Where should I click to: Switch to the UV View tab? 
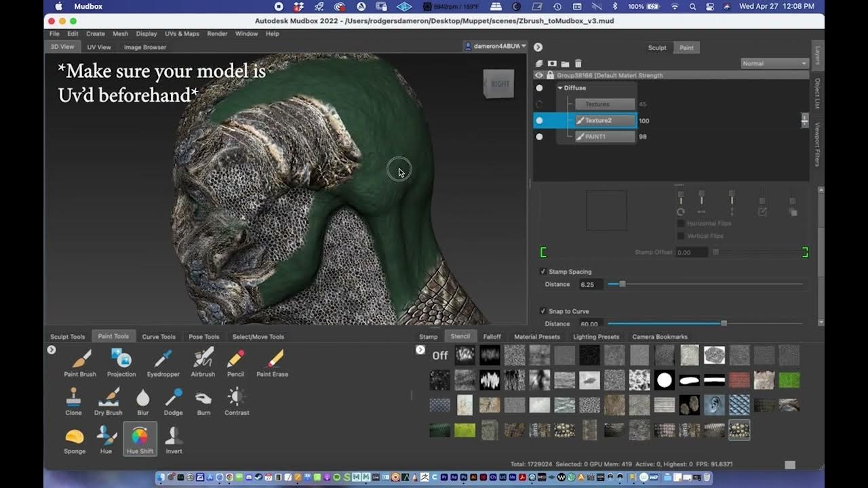pyautogui.click(x=99, y=47)
